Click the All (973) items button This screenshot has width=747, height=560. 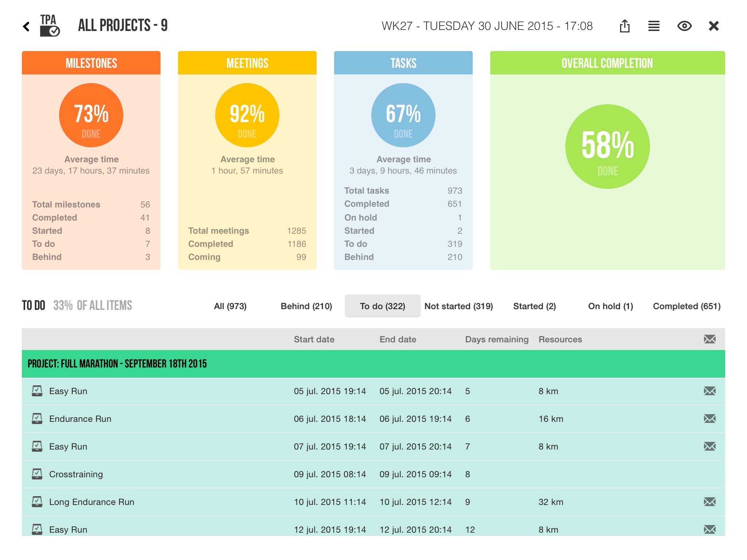pos(229,306)
